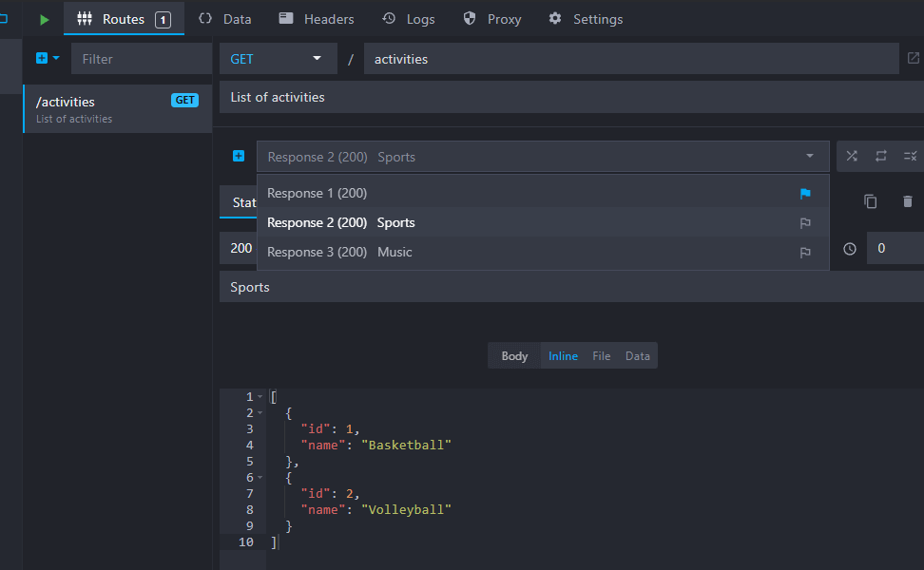Set Response 2 Sports as default via flag
This screenshot has height=570, width=924.
click(805, 223)
